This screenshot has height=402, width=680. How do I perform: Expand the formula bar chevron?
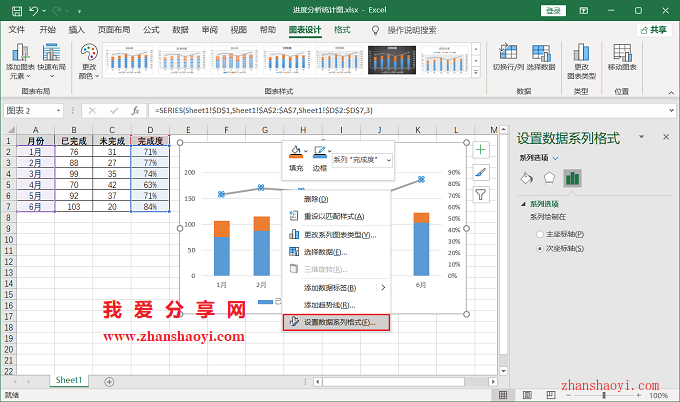(672, 111)
